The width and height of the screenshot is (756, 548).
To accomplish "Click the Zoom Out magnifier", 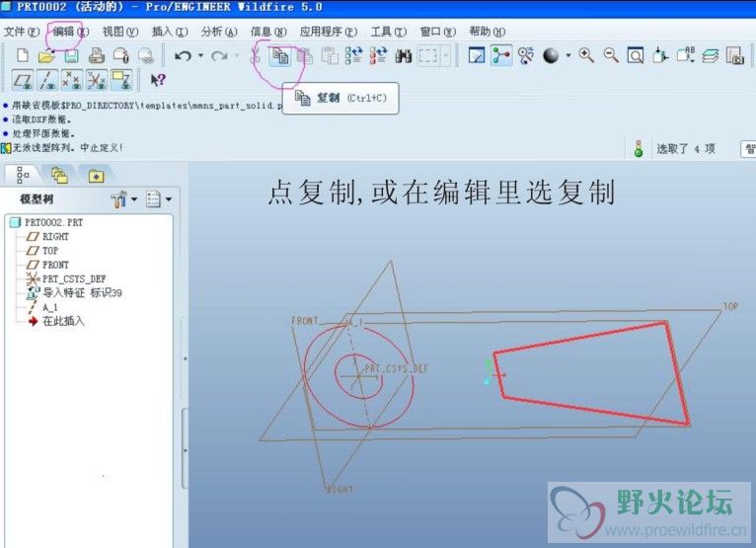I will (x=611, y=56).
